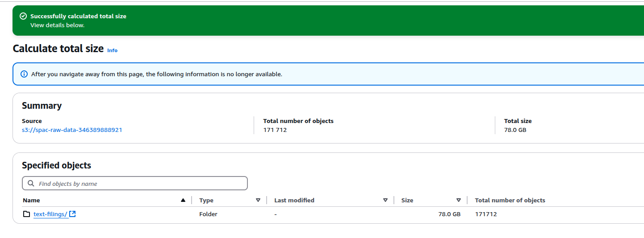The height and width of the screenshot is (238, 644).
Task: Open text-filings in new tab via external-link icon
Action: (72, 214)
